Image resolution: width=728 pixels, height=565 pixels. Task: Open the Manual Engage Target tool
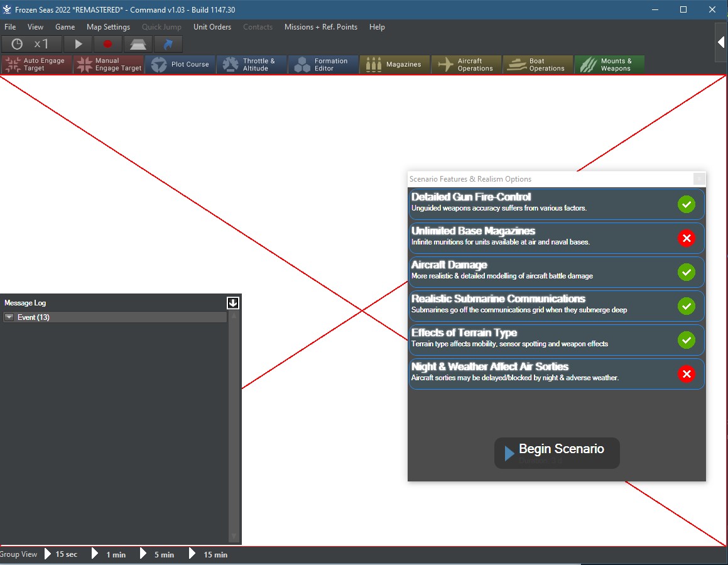(x=108, y=64)
